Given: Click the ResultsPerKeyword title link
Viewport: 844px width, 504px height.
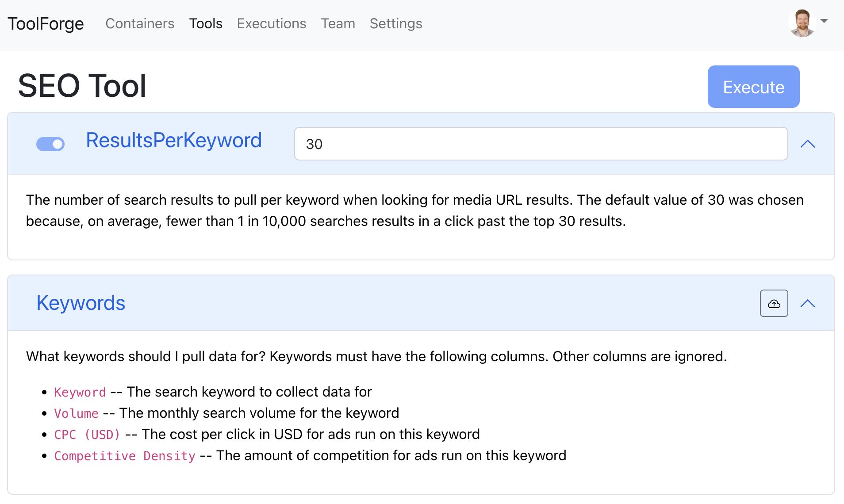Looking at the screenshot, I should coord(174,141).
